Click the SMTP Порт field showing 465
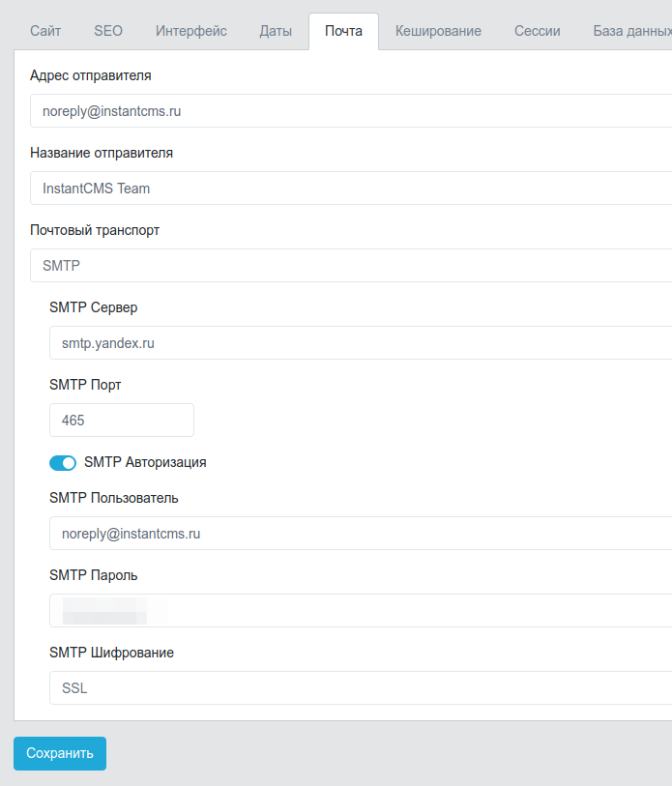This screenshot has height=786, width=672. click(121, 420)
